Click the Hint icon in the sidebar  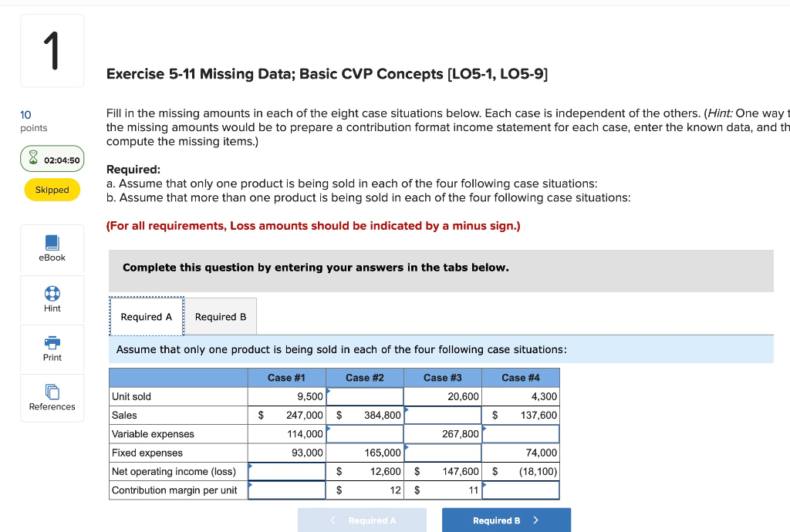click(x=52, y=299)
